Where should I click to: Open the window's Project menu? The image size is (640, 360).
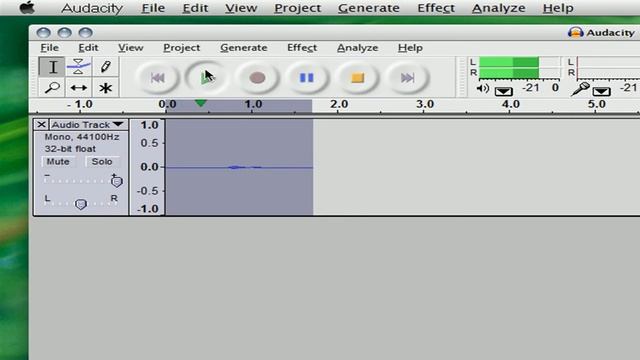pyautogui.click(x=182, y=48)
